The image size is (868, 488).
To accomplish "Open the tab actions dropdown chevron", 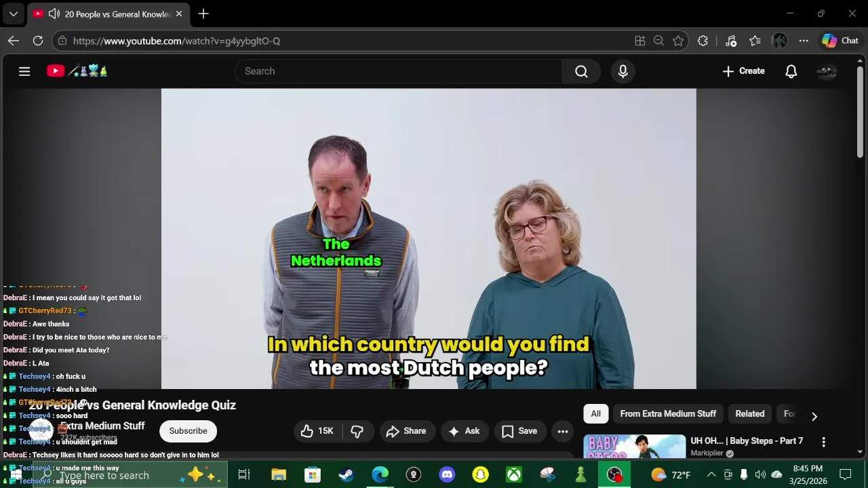I will 13,14.
